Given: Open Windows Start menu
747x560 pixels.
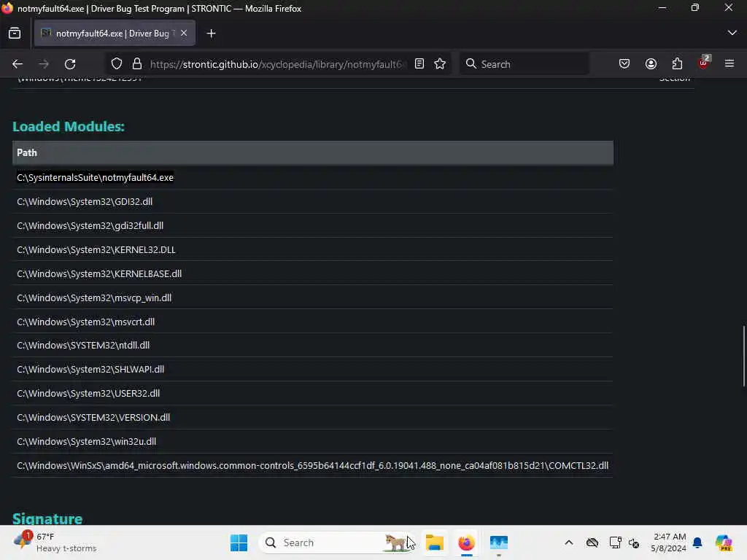Looking at the screenshot, I should click(x=239, y=542).
